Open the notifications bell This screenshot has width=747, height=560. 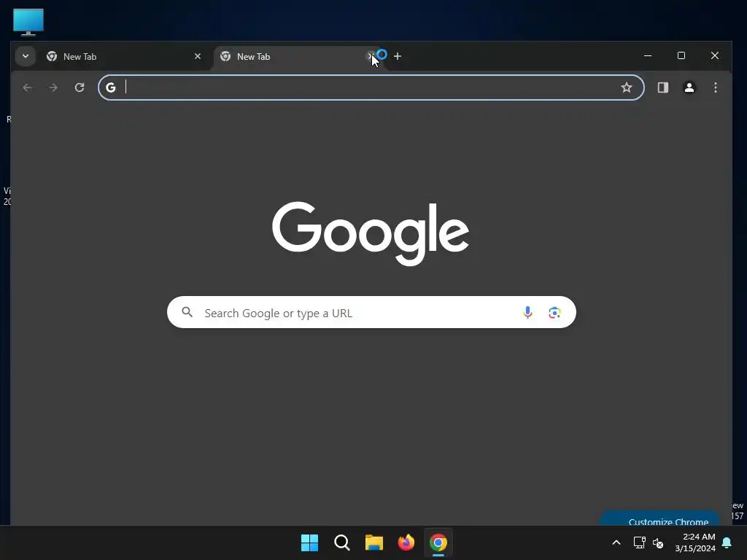point(727,542)
